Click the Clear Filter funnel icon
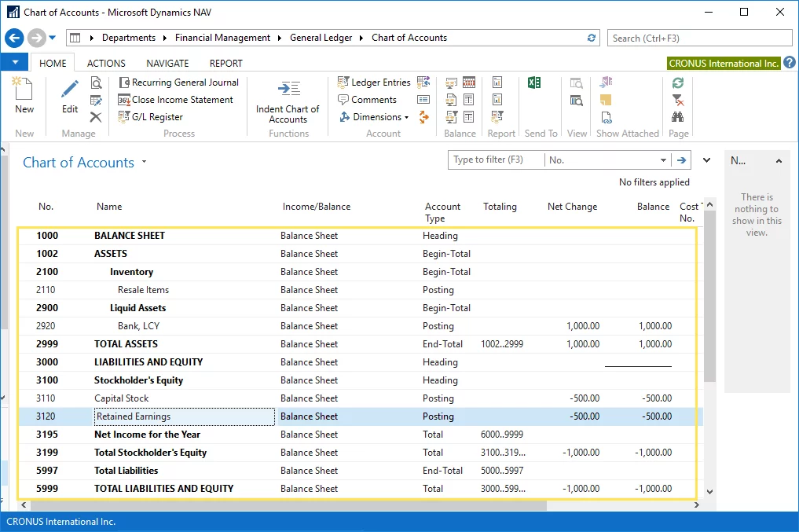 677,100
